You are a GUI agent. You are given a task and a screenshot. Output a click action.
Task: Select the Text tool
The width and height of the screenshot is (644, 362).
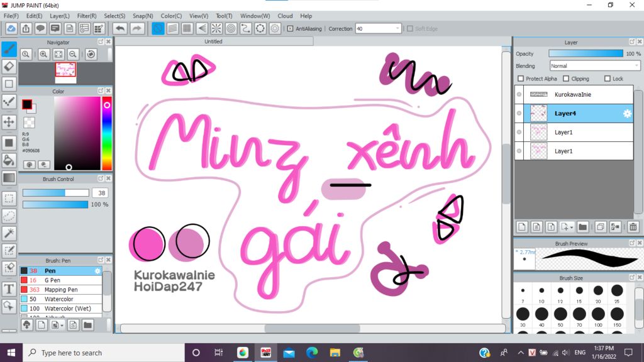[9, 289]
